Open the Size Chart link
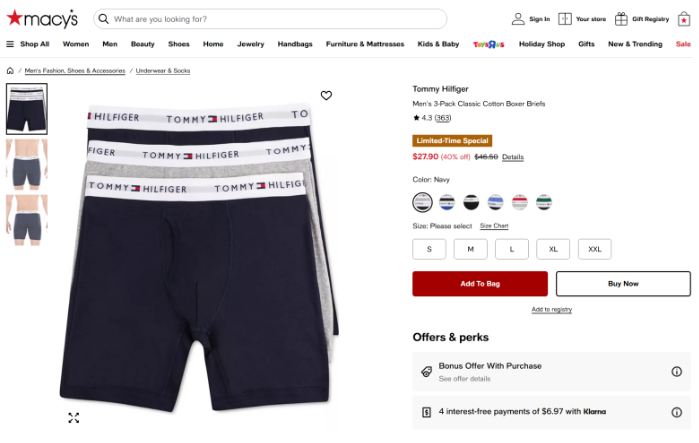The height and width of the screenshot is (443, 699). [494, 226]
